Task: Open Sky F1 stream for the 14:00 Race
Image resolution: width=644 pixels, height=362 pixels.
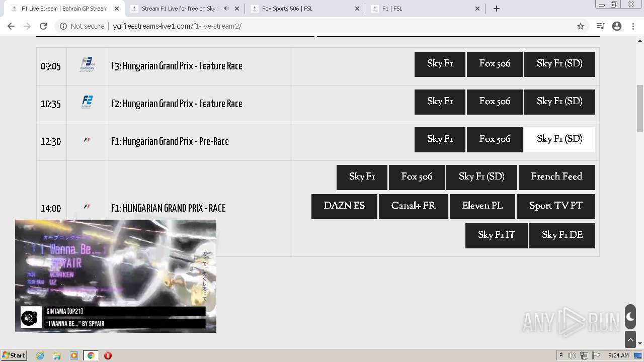Action: tap(362, 177)
